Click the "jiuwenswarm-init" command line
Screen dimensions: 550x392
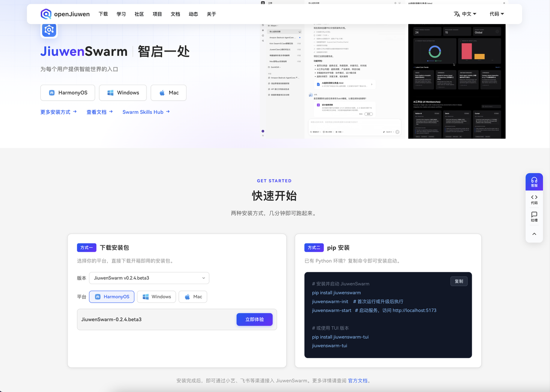coord(357,301)
